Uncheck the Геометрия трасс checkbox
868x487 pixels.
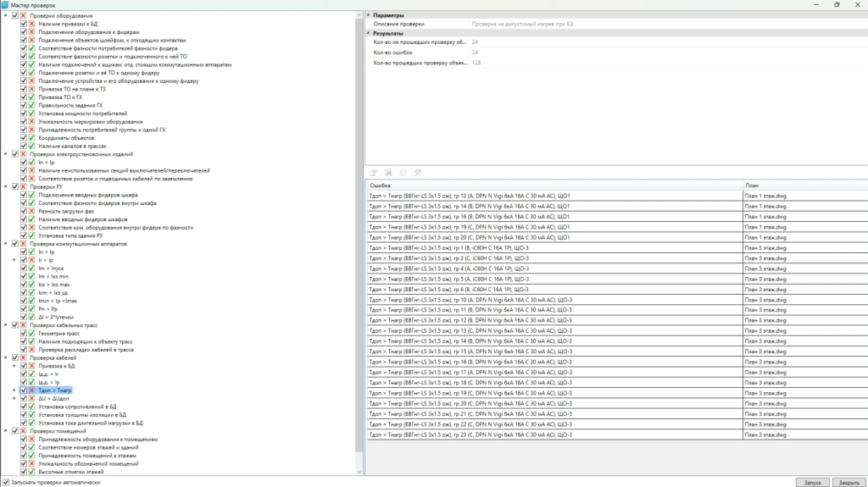point(24,334)
